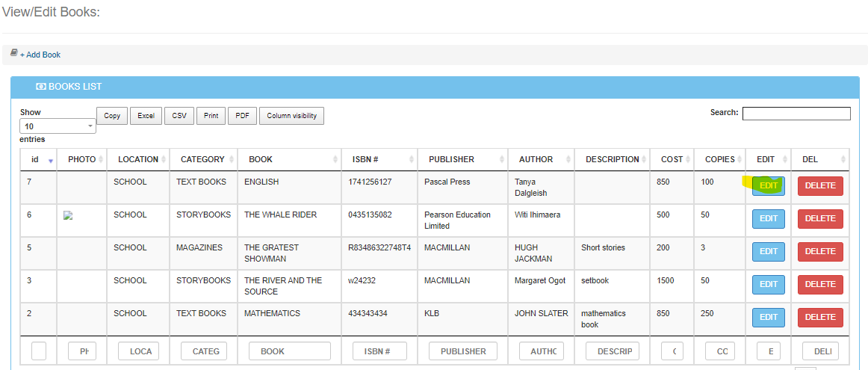868x370 pixels.
Task: Click the broken photo thumbnail for The Whale Rider
Action: [68, 215]
